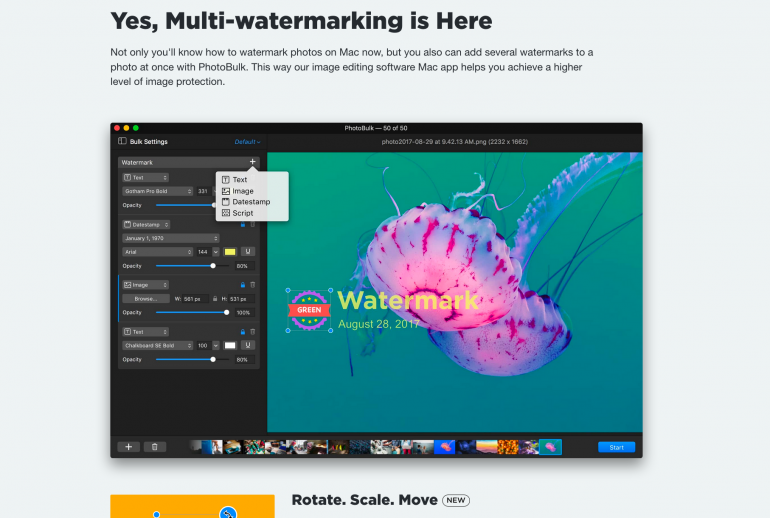
Task: Click the yellow color swatch for Datestamp
Action: coord(230,252)
